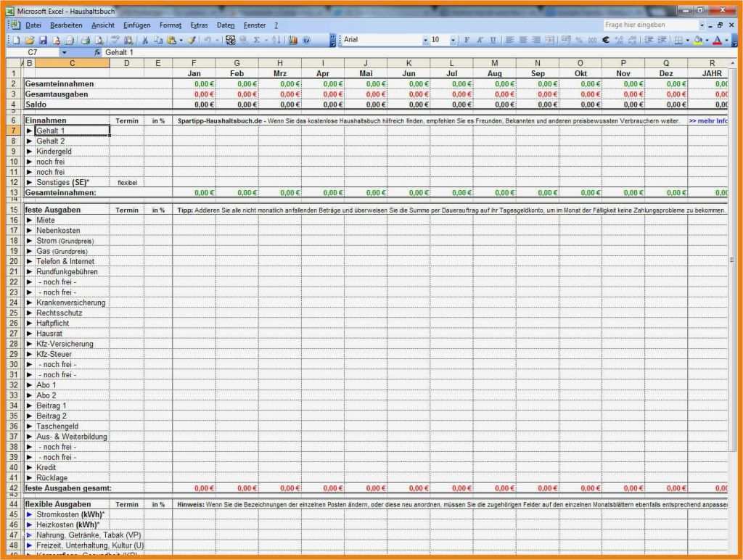Apply the Euro currency format icon
The image size is (743, 560).
[x=604, y=39]
